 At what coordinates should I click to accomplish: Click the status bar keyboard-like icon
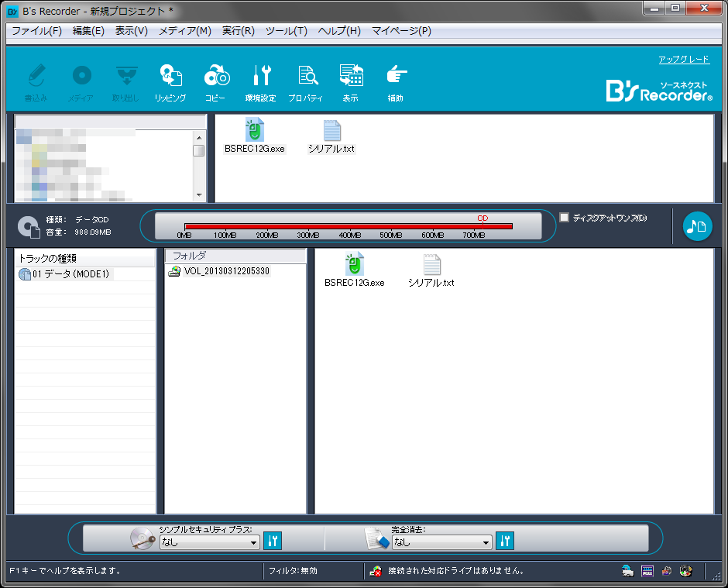(647, 571)
